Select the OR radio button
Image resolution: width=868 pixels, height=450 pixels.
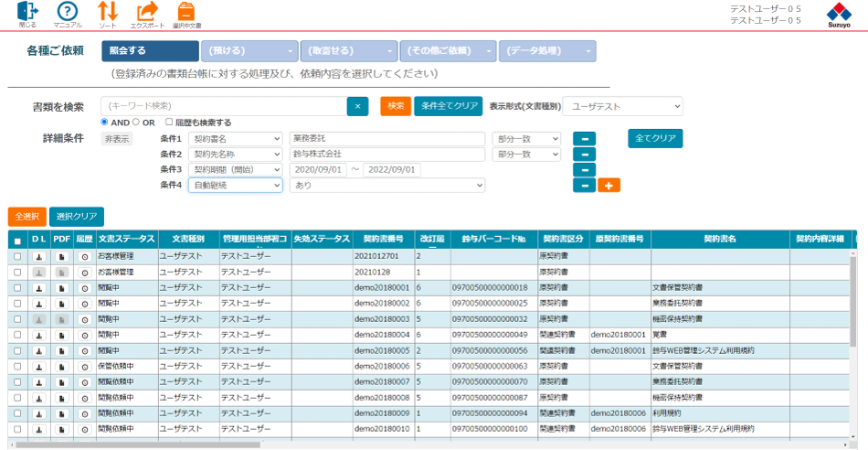[x=136, y=122]
